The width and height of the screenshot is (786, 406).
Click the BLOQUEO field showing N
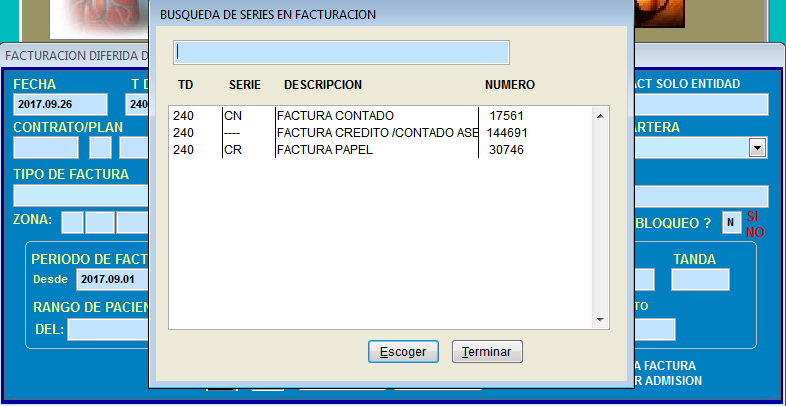pos(731,223)
